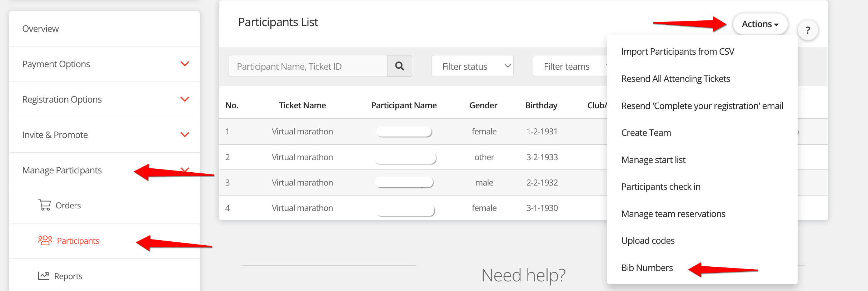The height and width of the screenshot is (291, 868).
Task: Open Orders via the shopping cart icon
Action: coord(45,205)
